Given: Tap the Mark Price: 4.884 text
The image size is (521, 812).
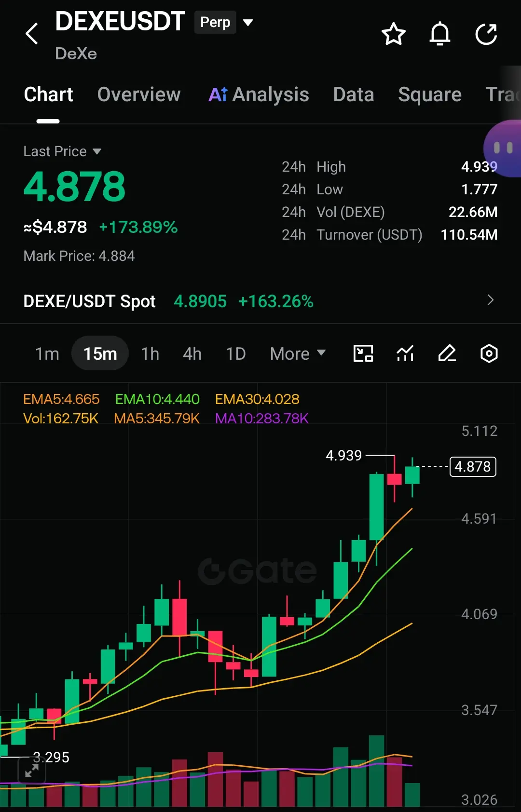Looking at the screenshot, I should 79,256.
